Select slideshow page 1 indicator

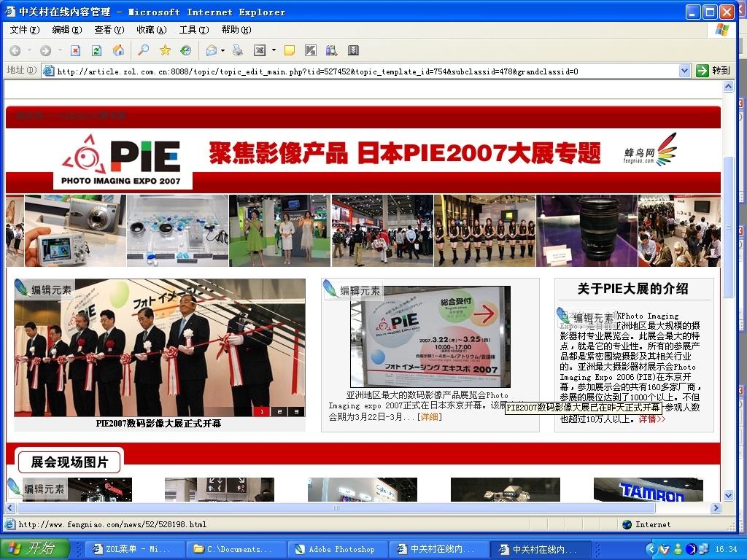click(262, 411)
